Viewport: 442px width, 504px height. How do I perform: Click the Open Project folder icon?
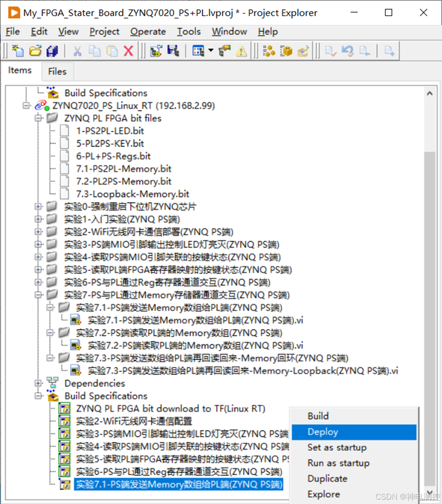[35, 51]
